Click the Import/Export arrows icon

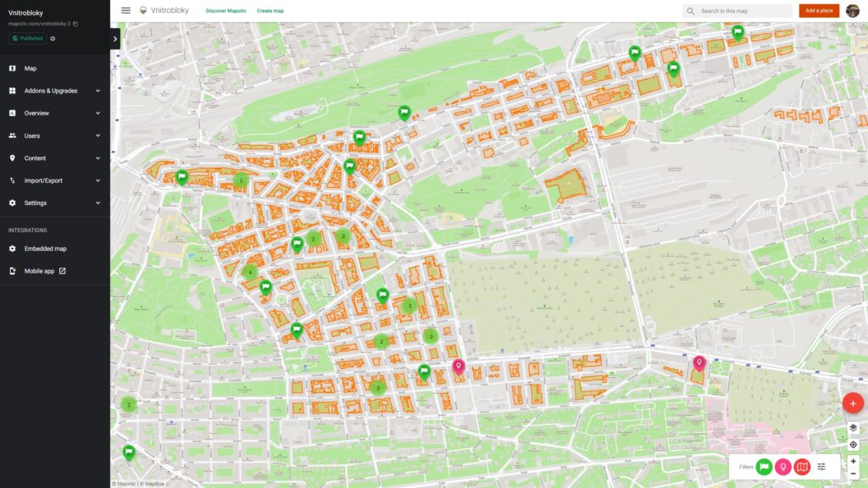(12, 180)
